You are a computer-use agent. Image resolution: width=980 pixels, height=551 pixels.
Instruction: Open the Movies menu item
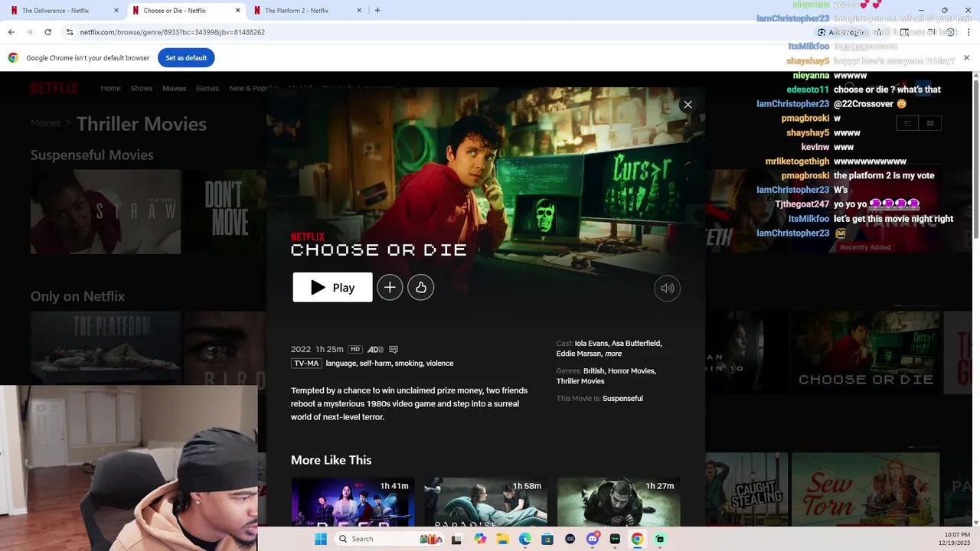pos(174,88)
